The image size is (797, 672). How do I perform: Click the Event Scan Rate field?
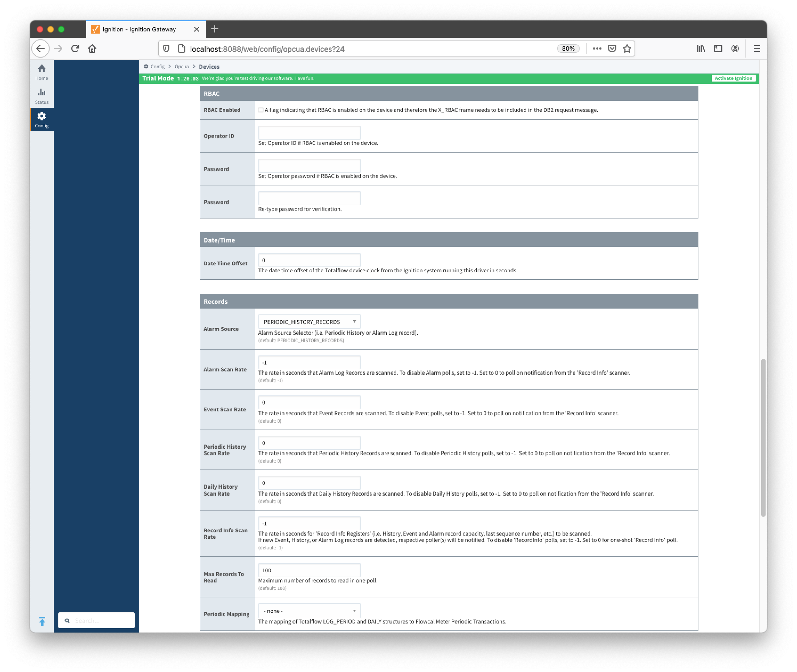[x=309, y=403]
